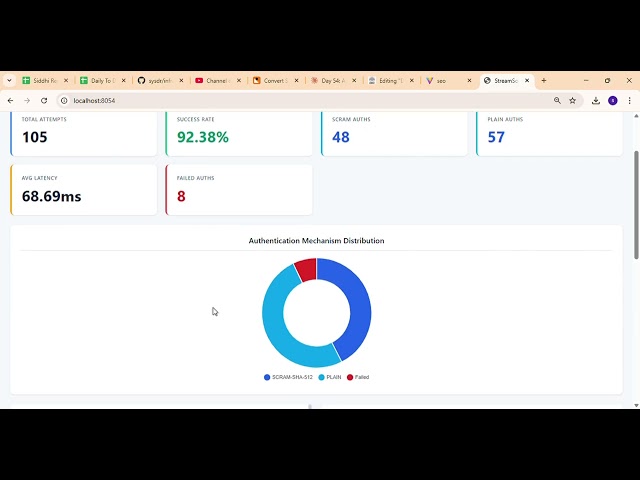Click the scrollbar down arrow
640x480 pixels.
tap(636, 405)
